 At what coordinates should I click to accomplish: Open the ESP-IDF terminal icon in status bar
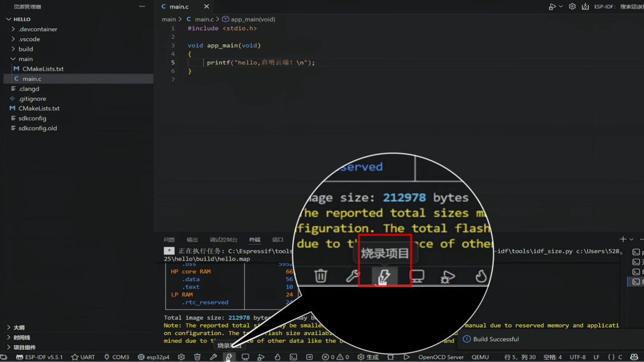click(293, 357)
